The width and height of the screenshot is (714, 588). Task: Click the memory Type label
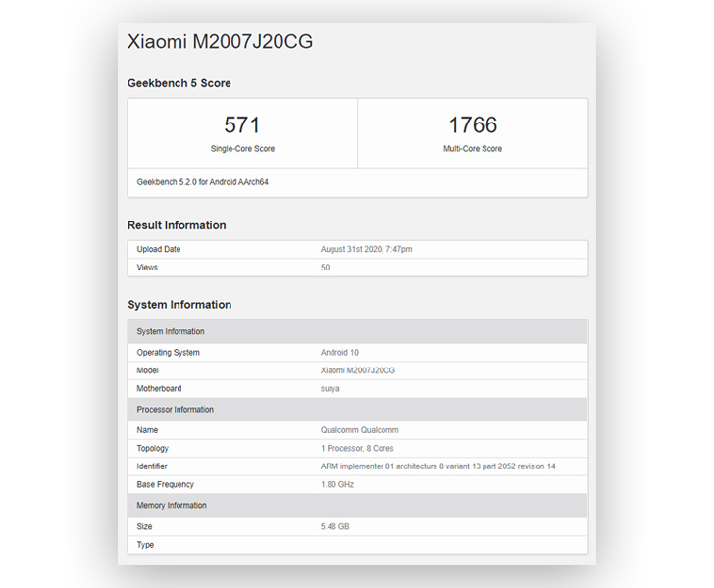pyautogui.click(x=145, y=545)
